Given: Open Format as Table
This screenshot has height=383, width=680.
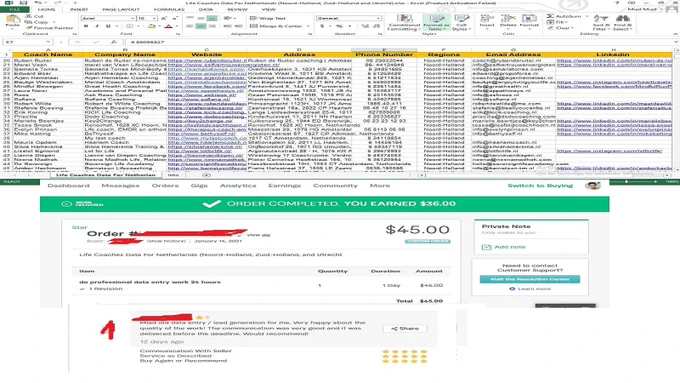Looking at the screenshot, I should coord(436,23).
